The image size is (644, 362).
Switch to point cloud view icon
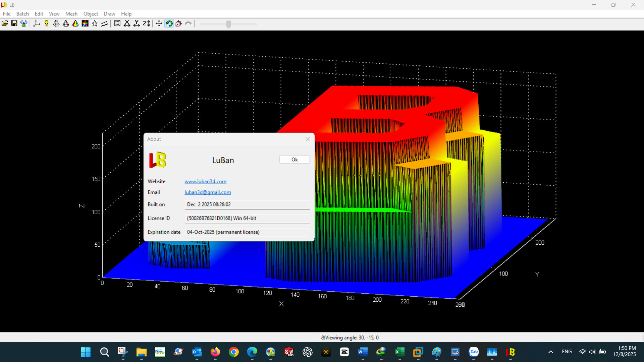pos(56,23)
